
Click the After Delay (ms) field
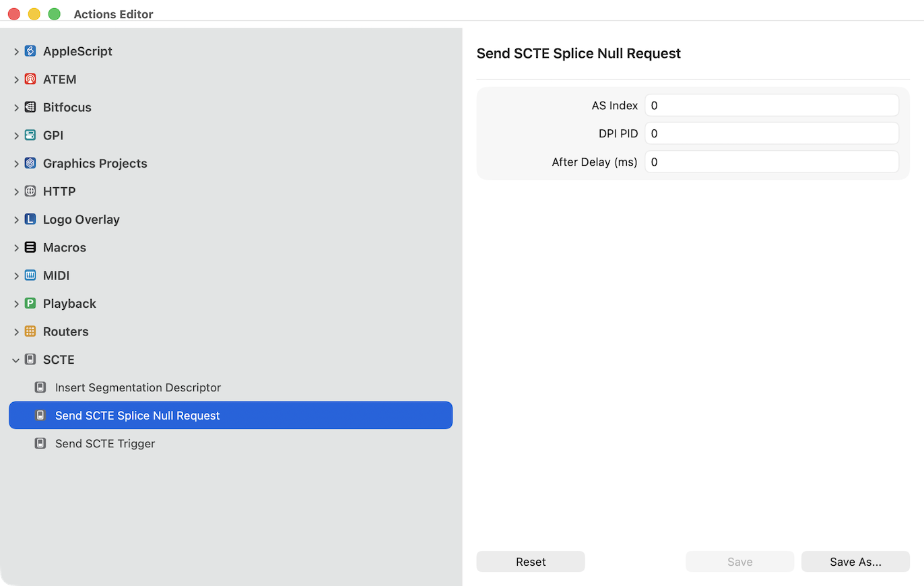[771, 162]
